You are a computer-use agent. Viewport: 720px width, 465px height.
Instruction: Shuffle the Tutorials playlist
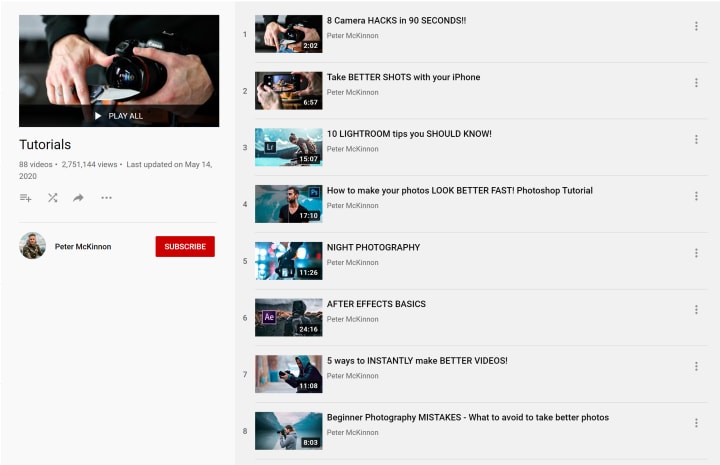coord(53,198)
